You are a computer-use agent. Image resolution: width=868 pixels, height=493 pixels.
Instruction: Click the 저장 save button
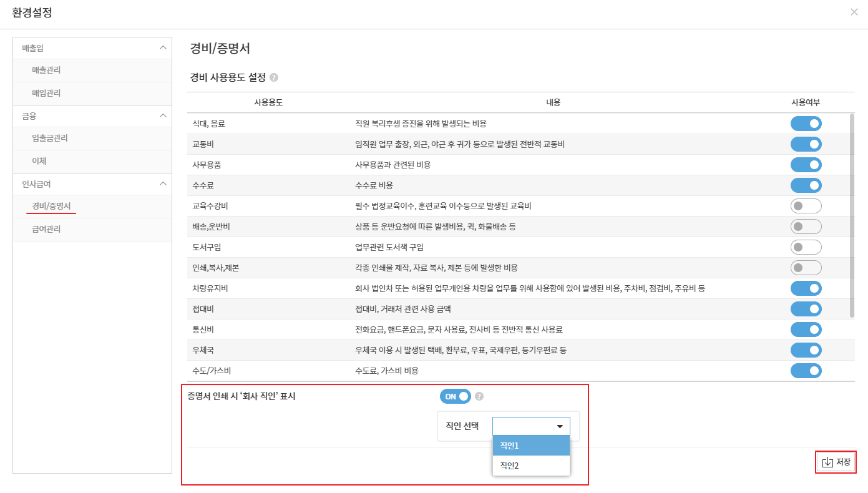tap(836, 462)
